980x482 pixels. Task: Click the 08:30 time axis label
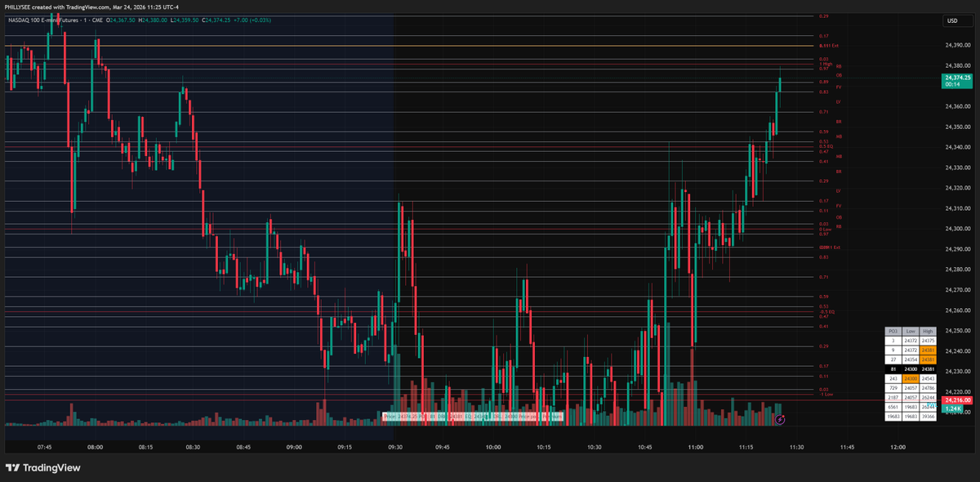pos(194,447)
